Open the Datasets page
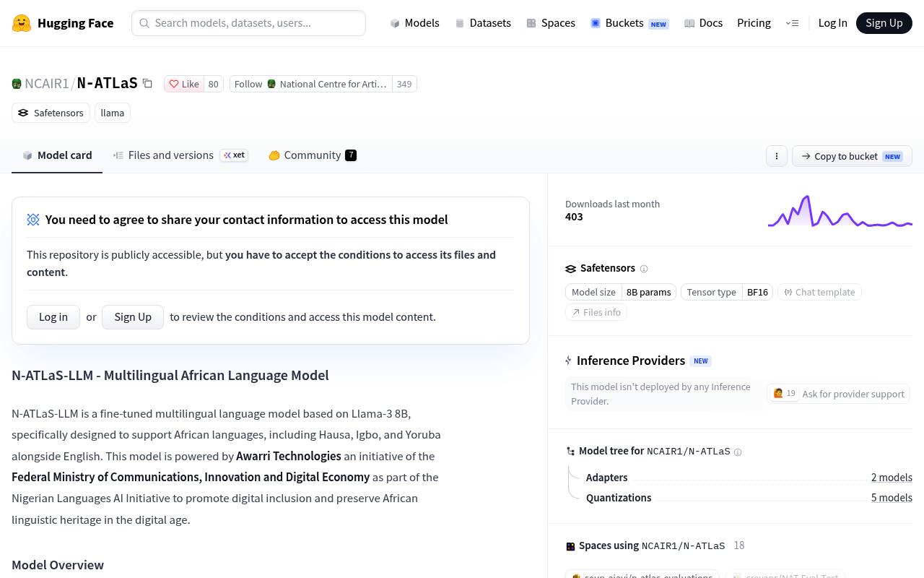The image size is (924, 578). click(x=483, y=23)
